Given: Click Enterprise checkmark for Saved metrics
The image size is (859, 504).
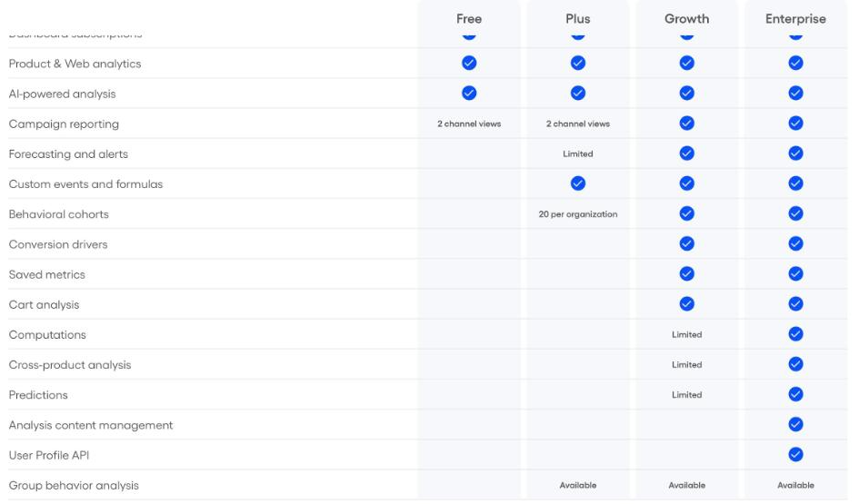Looking at the screenshot, I should coord(796,273).
